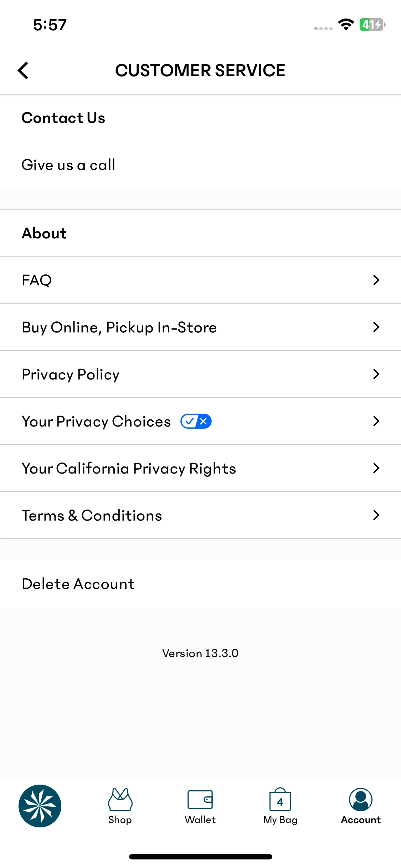Expand the Privacy Policy chevron
401x868 pixels.
376,374
